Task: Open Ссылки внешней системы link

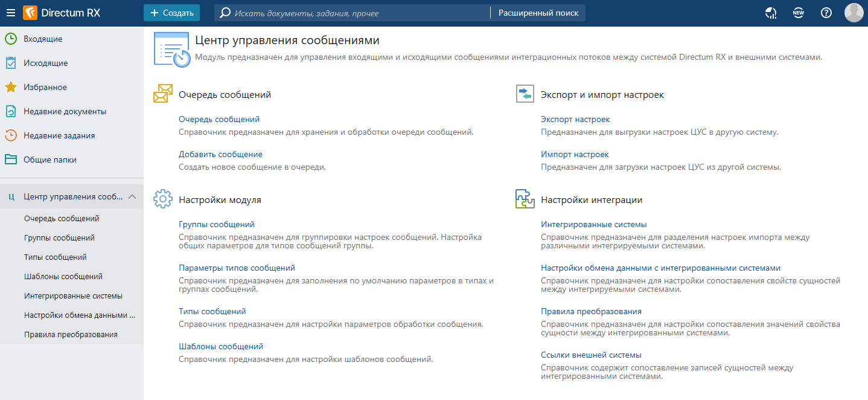Action: tap(591, 355)
